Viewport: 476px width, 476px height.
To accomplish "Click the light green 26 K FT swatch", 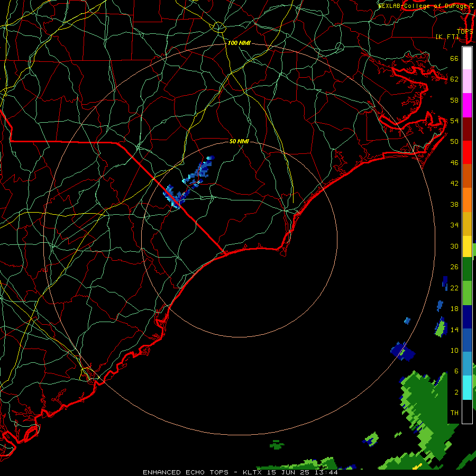I will (x=467, y=293).
